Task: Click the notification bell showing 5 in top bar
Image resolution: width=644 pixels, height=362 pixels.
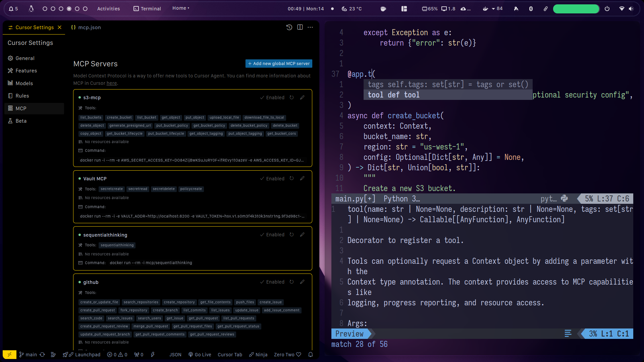Action: [13, 9]
